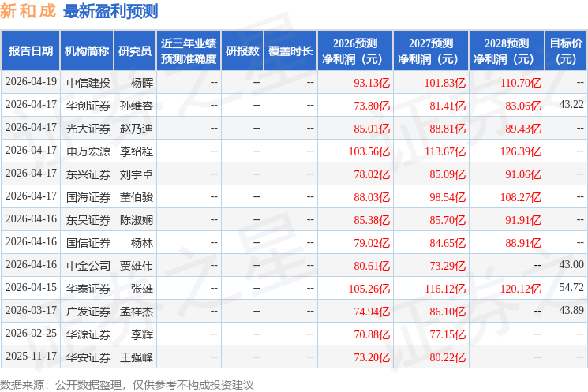This screenshot has height=392, width=588.
Task: Click analyst name 张雄
Action: [142, 289]
